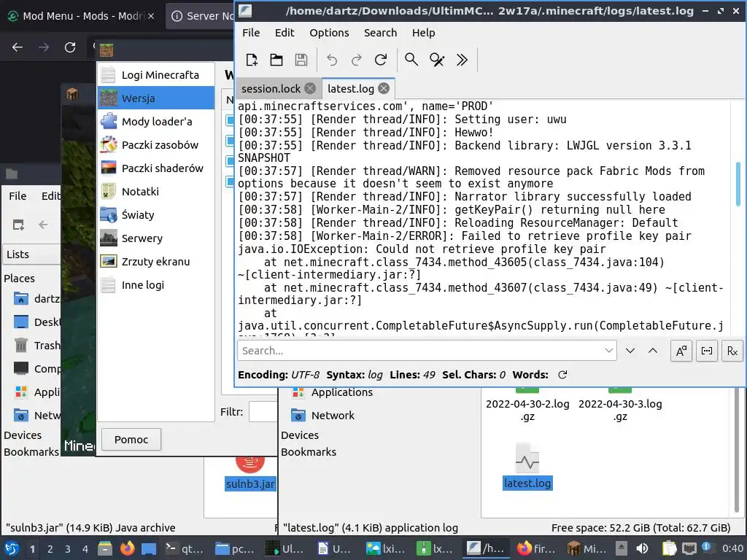Screen dimensions: 747x560
Task: Click the Redo arrow icon
Action: [x=356, y=60]
